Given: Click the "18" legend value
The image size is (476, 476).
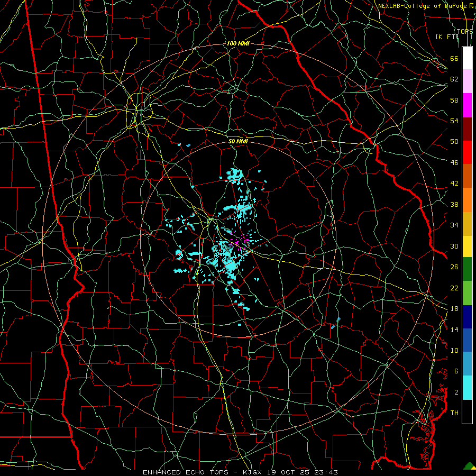Looking at the screenshot, I should pyautogui.click(x=454, y=309).
